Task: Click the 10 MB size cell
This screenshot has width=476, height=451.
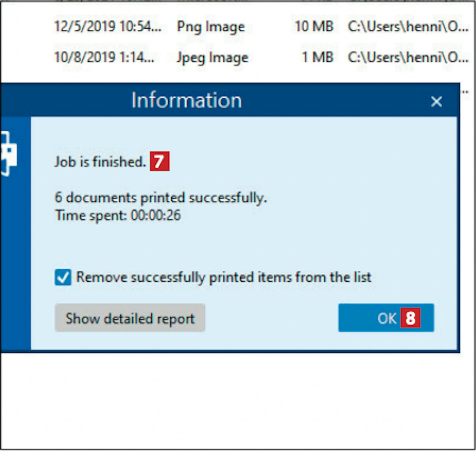Action: 314,26
